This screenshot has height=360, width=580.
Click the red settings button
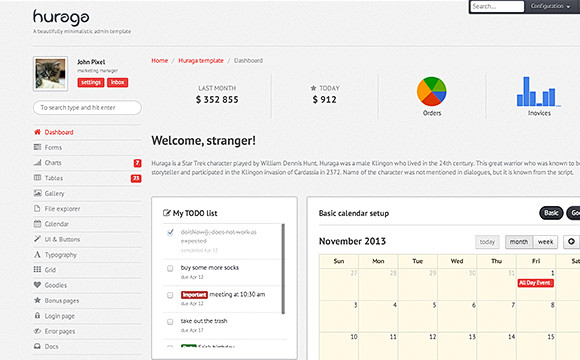91,82
